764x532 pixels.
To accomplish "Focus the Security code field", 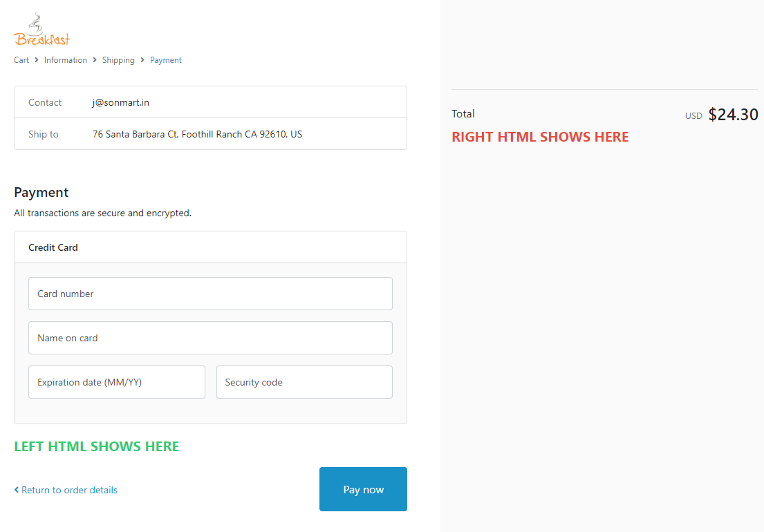I will pos(304,382).
